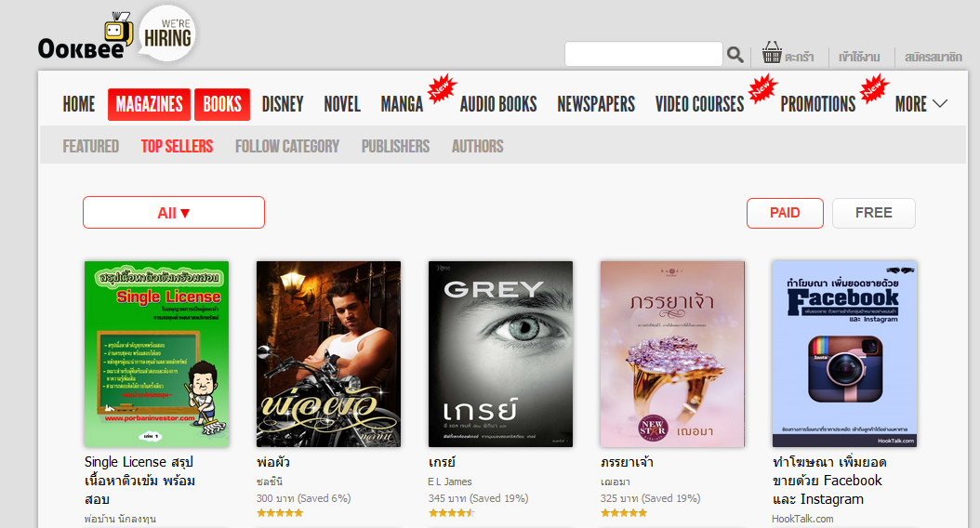The width and height of the screenshot is (980, 528).
Task: Select the BOOKS menu item
Action: point(222,104)
